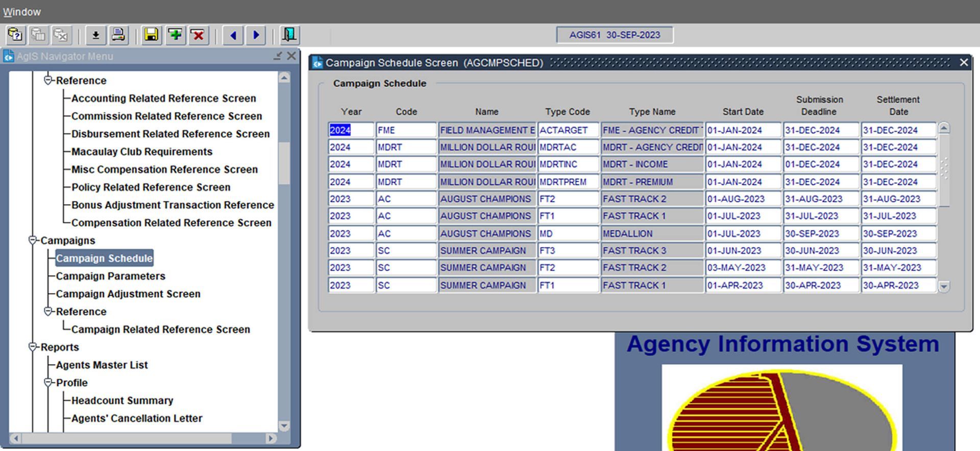The height and width of the screenshot is (451, 980).
Task: Open Bonus Adjustment Transaction Reference
Action: click(x=173, y=205)
